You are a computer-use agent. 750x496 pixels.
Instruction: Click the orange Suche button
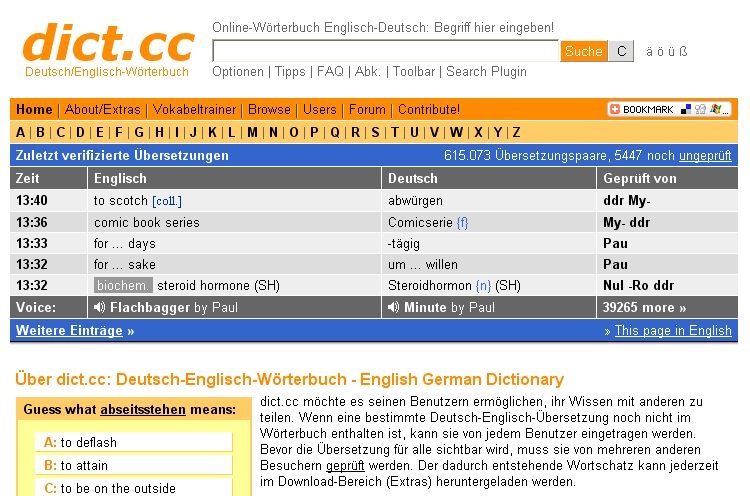pos(584,51)
